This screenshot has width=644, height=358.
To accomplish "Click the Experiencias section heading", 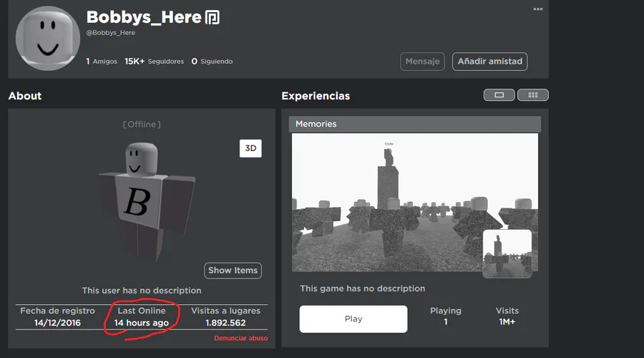I will [316, 96].
